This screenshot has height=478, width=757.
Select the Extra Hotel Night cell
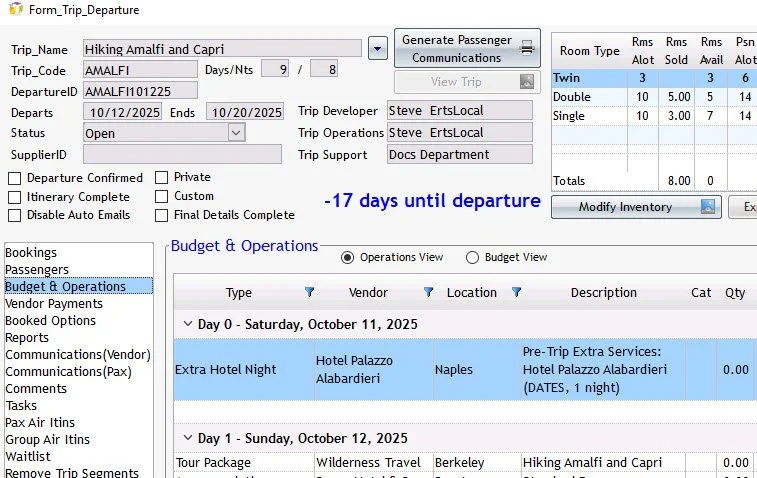tap(244, 369)
